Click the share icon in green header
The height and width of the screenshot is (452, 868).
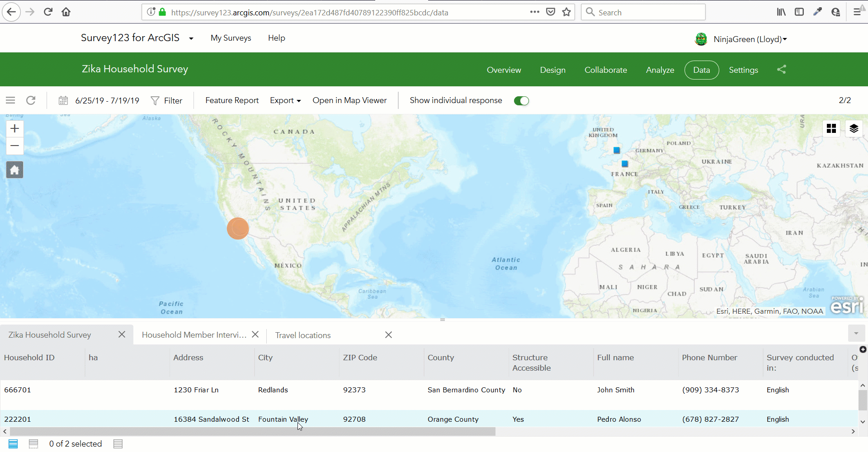click(x=781, y=69)
